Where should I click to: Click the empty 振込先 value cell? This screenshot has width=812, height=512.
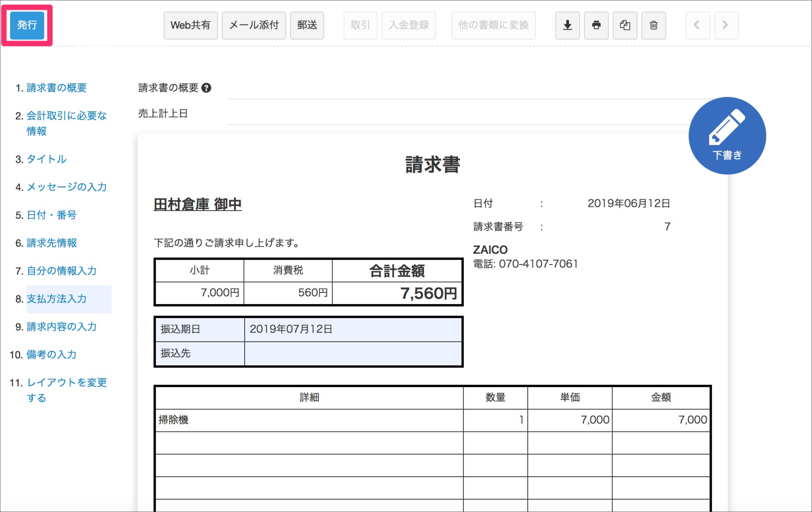coord(353,353)
